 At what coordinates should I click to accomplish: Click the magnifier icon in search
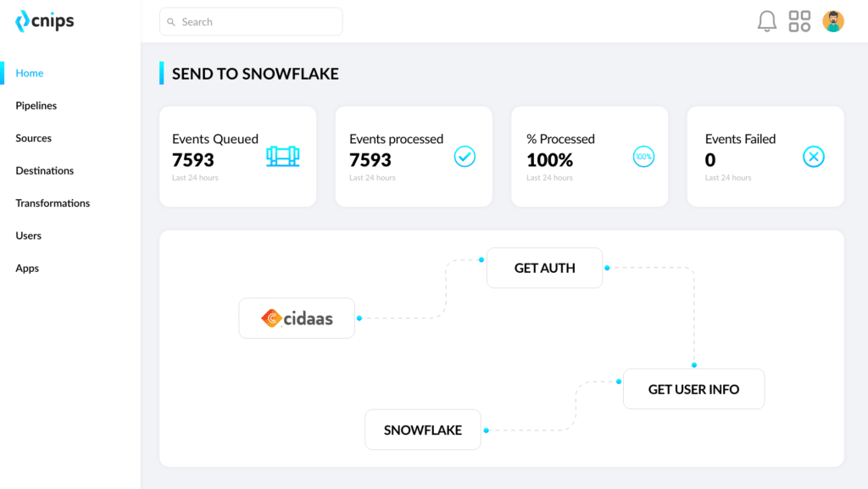(171, 22)
